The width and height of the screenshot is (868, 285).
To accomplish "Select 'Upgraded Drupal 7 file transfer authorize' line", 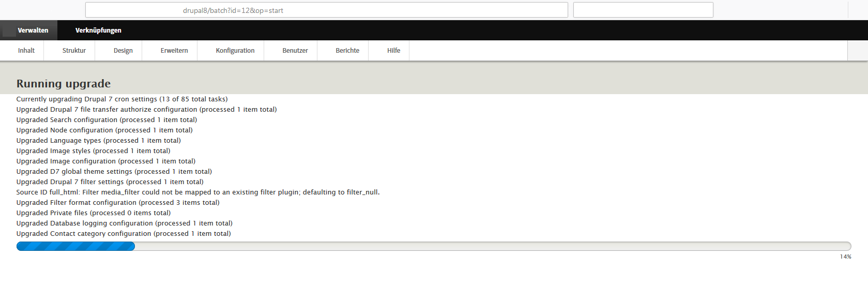I will (146, 110).
